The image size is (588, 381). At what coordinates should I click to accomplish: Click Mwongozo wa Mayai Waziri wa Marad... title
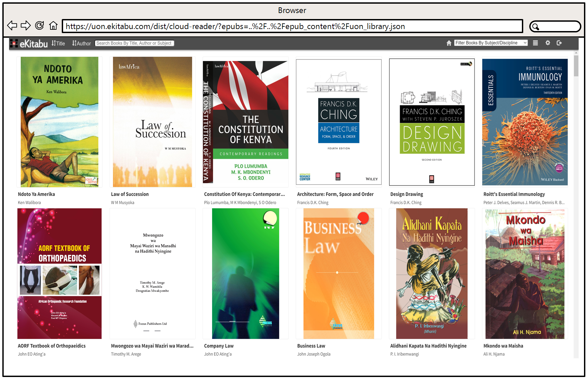(x=152, y=346)
